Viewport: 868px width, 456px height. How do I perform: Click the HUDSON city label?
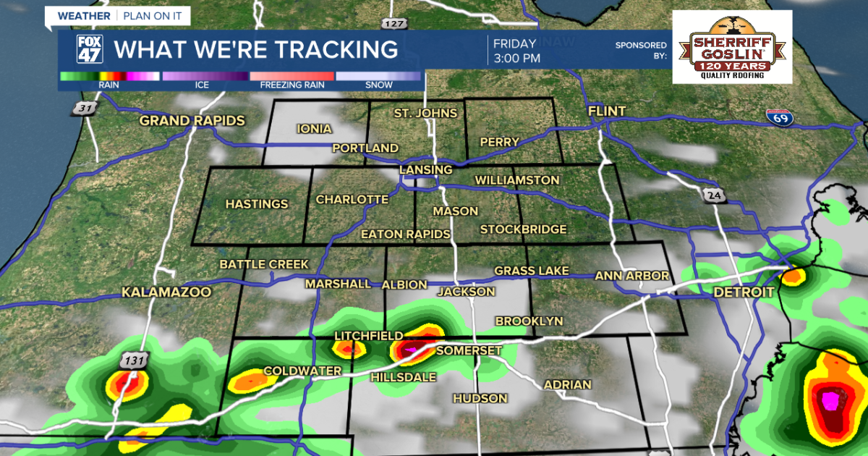coord(480,398)
